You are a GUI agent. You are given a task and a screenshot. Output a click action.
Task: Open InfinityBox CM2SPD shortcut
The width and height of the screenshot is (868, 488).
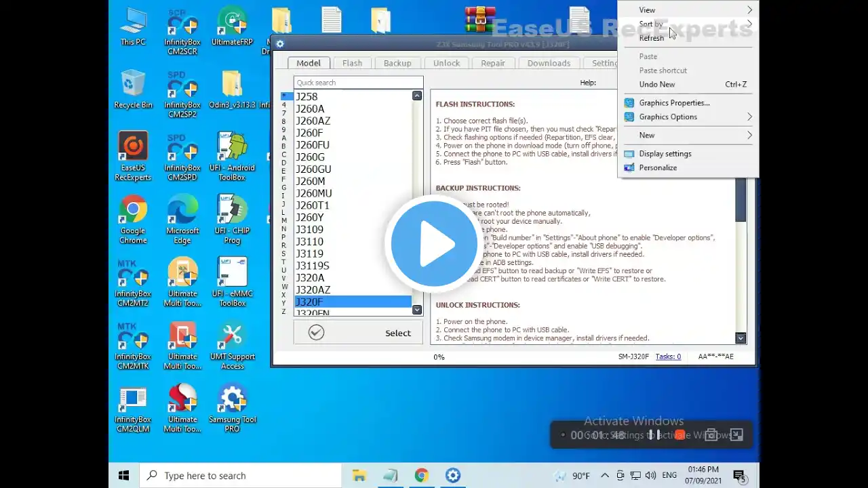tap(182, 157)
